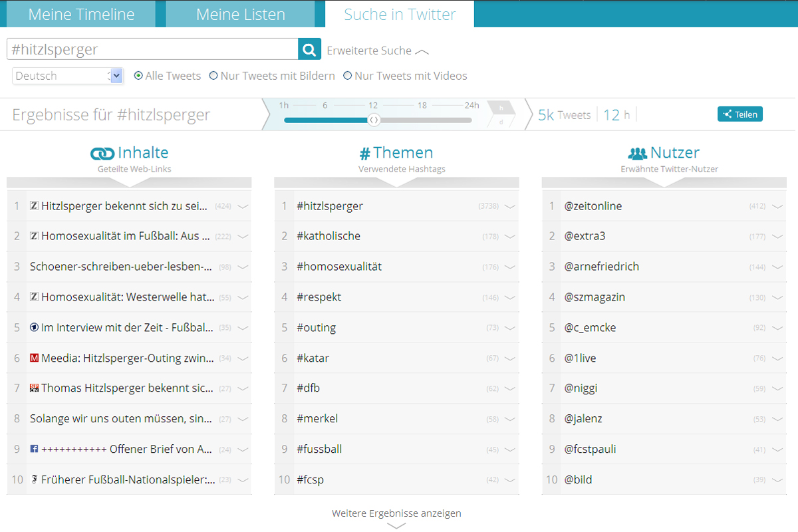Click the magnifier search button

(x=309, y=49)
